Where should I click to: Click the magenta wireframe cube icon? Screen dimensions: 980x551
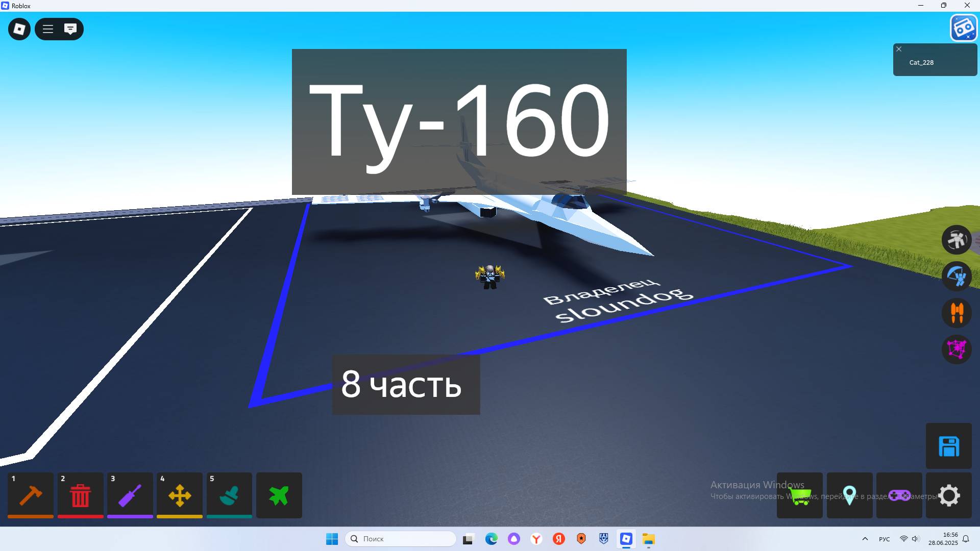point(957,349)
